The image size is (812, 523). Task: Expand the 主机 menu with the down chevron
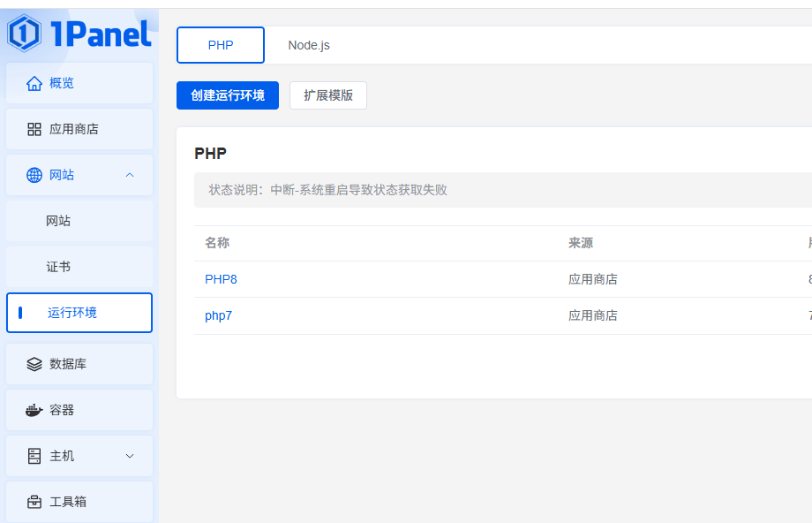(x=130, y=456)
